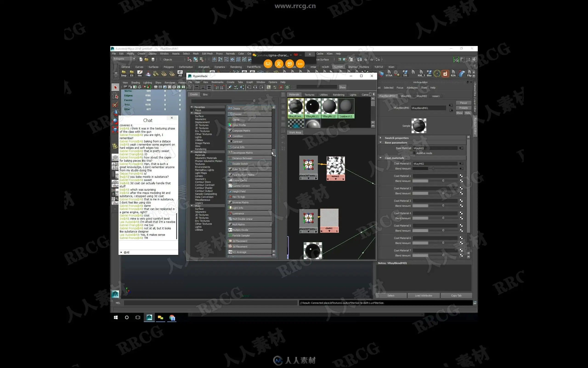Toggle the Attribute Editor side tab
The image size is (588, 368).
(475, 126)
